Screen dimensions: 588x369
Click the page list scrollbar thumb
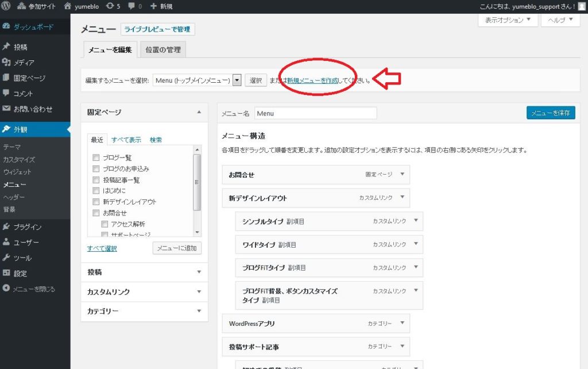click(x=197, y=182)
